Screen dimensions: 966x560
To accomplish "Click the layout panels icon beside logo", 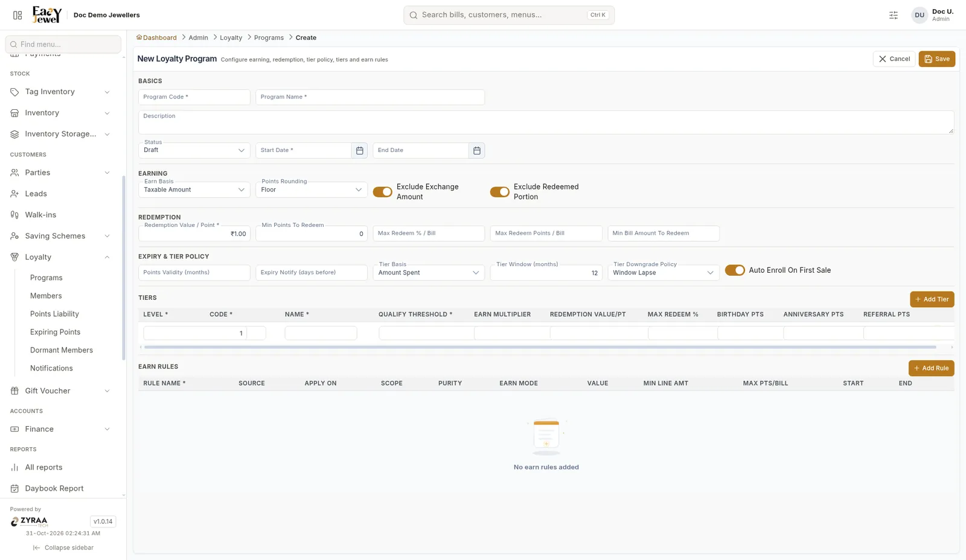I will (x=18, y=15).
